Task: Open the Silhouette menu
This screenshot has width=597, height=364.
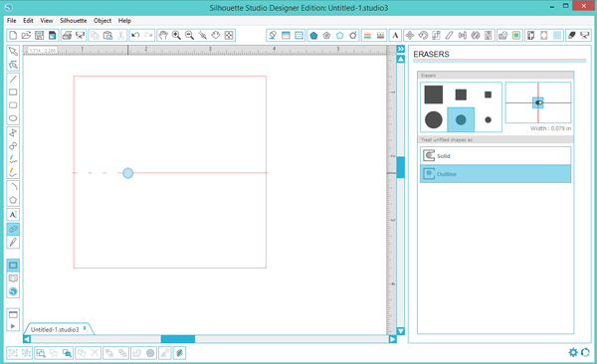Action: click(73, 21)
